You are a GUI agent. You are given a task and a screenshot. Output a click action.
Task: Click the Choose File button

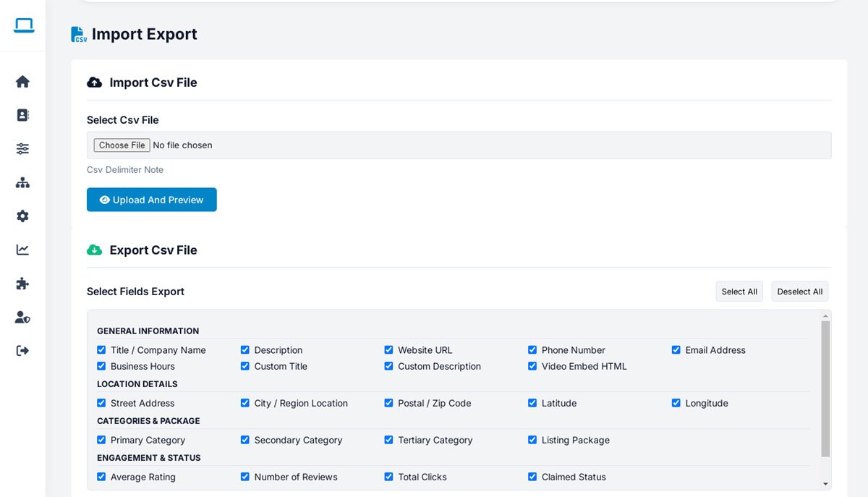click(x=122, y=145)
